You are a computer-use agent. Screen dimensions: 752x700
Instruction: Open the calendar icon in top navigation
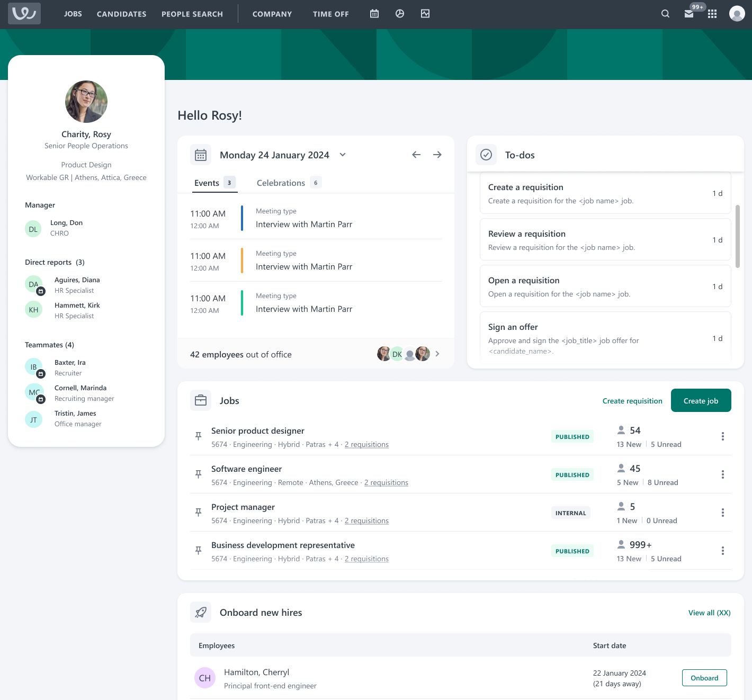pos(374,14)
